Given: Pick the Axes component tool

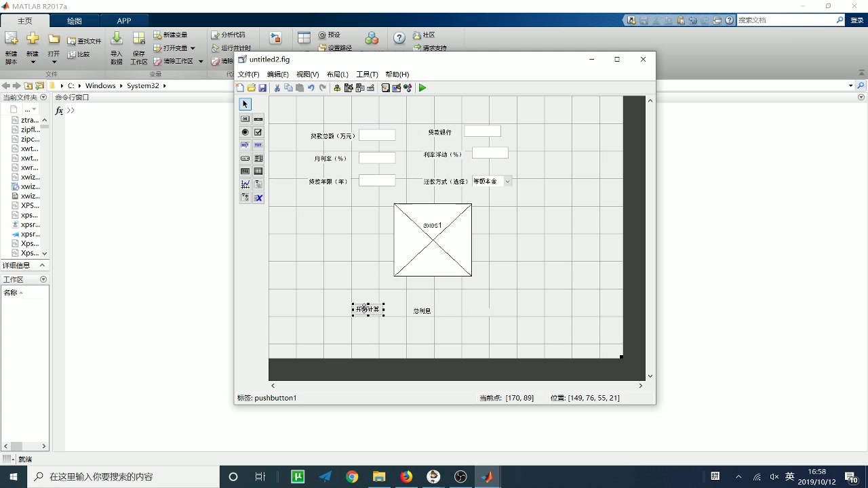Looking at the screenshot, I should point(245,184).
